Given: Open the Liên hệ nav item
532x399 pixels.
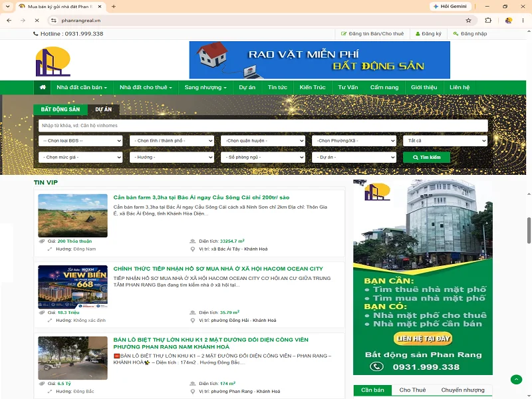Looking at the screenshot, I should point(460,88).
